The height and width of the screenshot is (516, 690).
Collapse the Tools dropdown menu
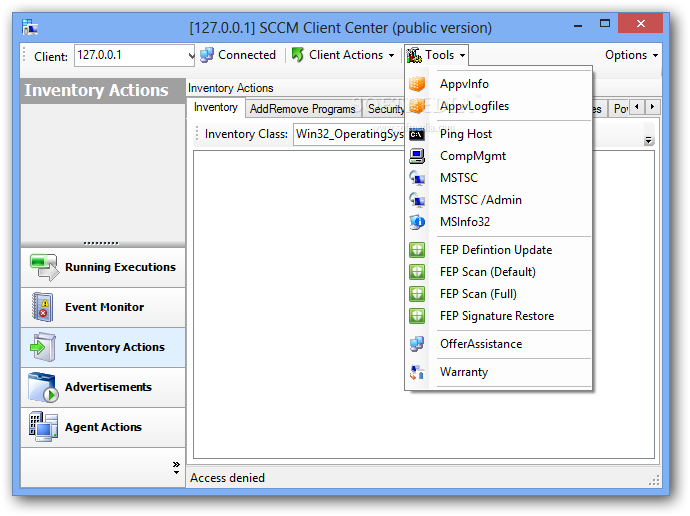437,55
